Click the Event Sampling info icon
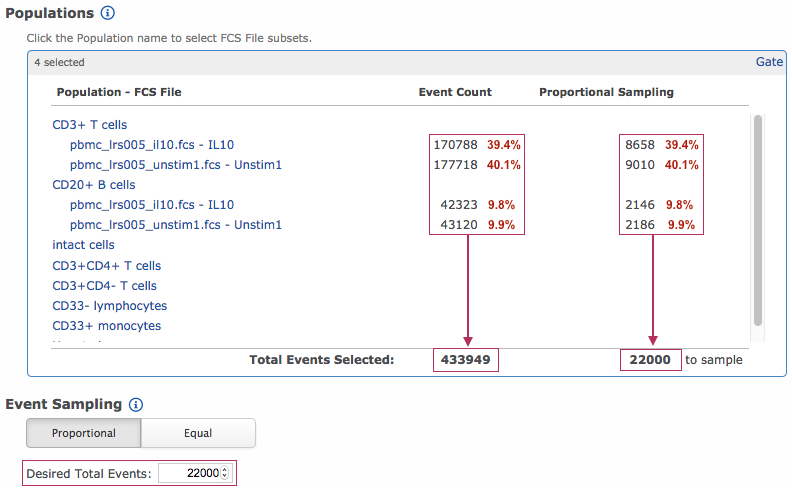 [136, 405]
